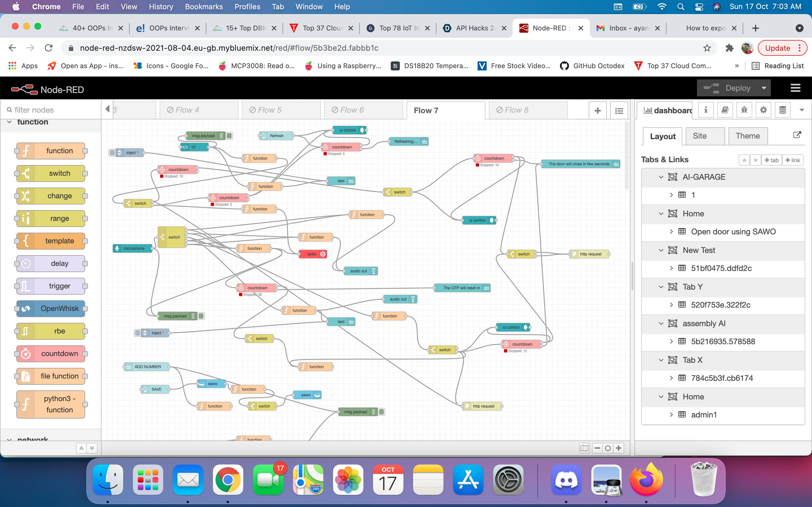Open the info sidebar tab
The width and height of the screenshot is (812, 507).
coord(706,110)
